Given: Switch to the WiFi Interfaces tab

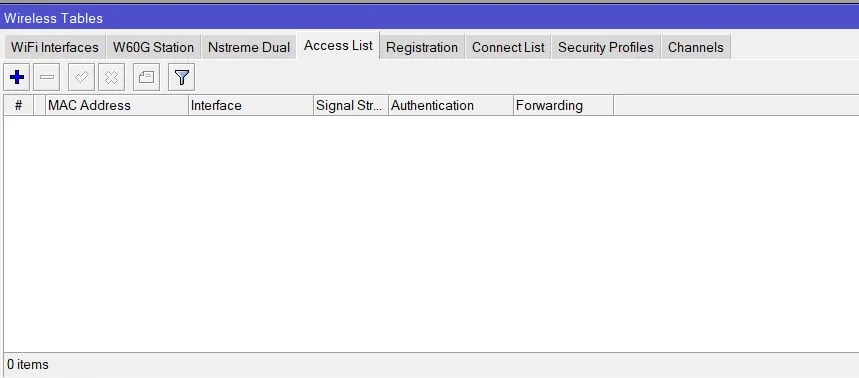Looking at the screenshot, I should click(54, 48).
